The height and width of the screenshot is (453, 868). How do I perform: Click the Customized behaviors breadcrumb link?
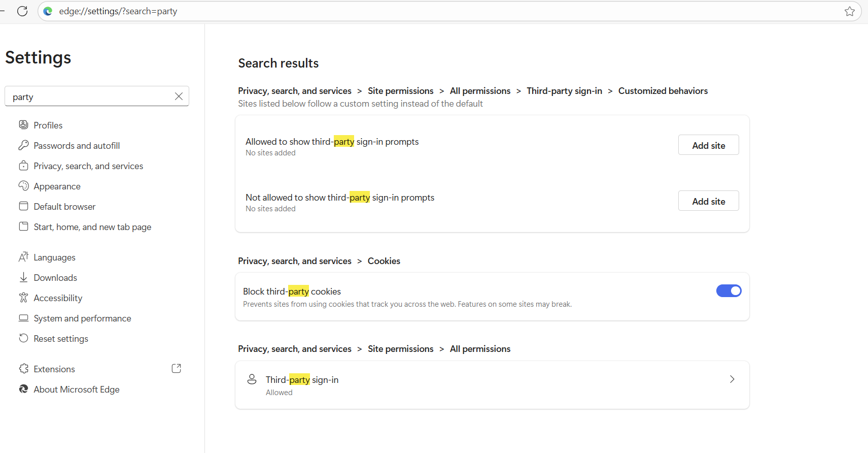tap(663, 91)
